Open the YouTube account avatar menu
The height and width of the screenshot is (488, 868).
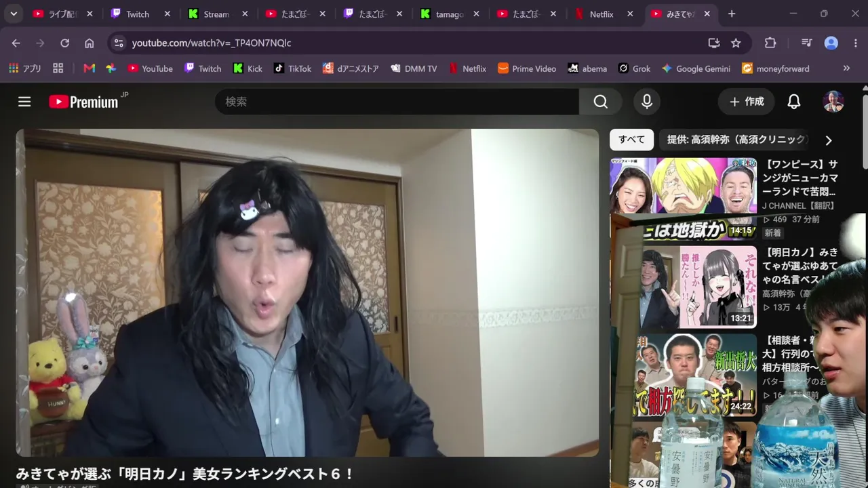(833, 102)
